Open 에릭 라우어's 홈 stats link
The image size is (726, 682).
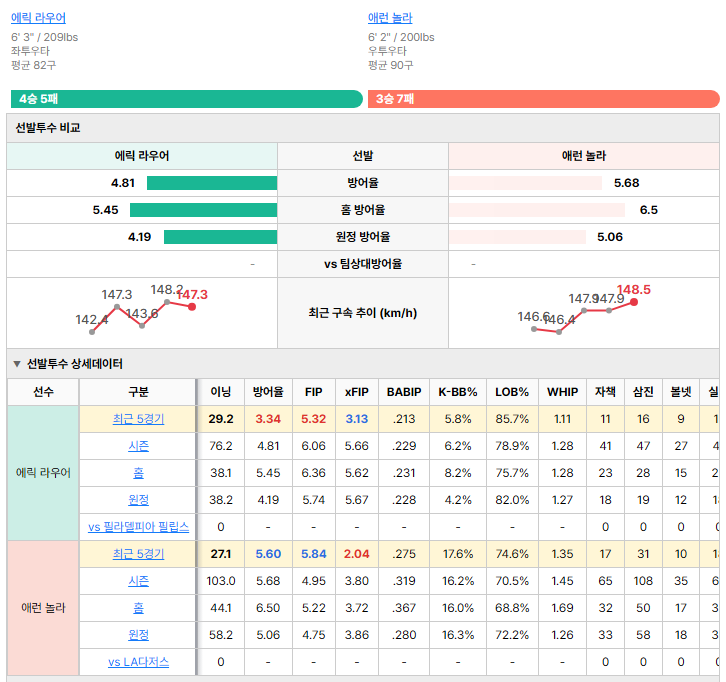(138, 473)
